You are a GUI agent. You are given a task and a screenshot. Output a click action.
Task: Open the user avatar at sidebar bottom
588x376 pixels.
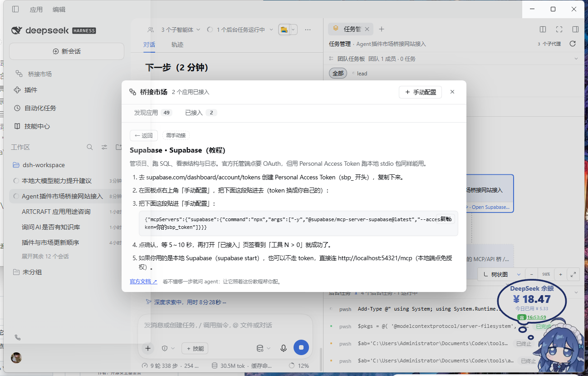click(x=16, y=357)
